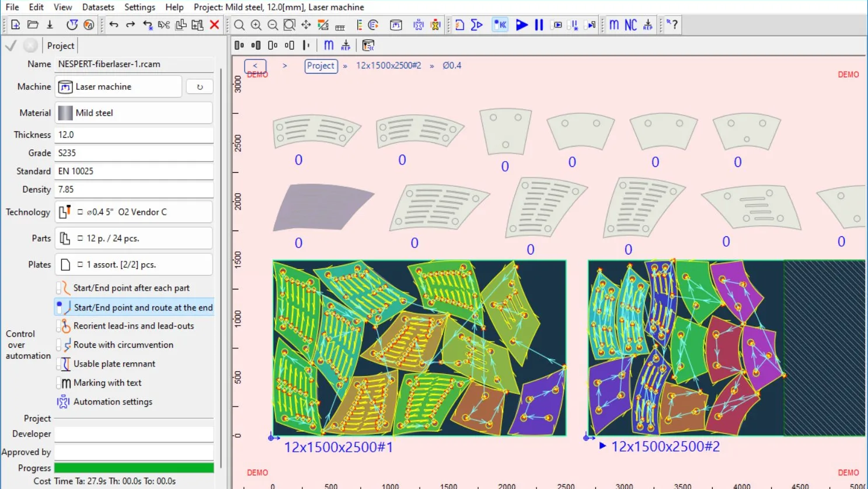Select the Zoom In tool
868x489 pixels.
[x=256, y=25]
